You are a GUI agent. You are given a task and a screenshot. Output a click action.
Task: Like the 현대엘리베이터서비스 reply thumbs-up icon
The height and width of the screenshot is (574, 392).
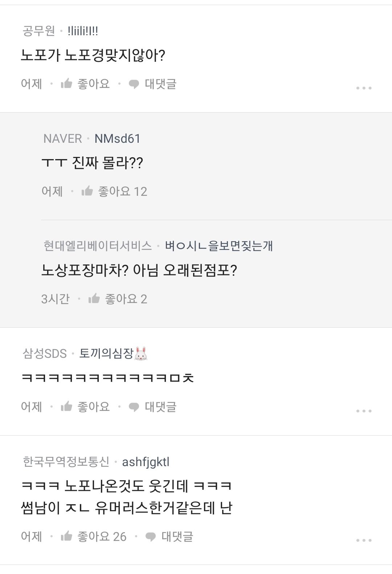tap(94, 299)
